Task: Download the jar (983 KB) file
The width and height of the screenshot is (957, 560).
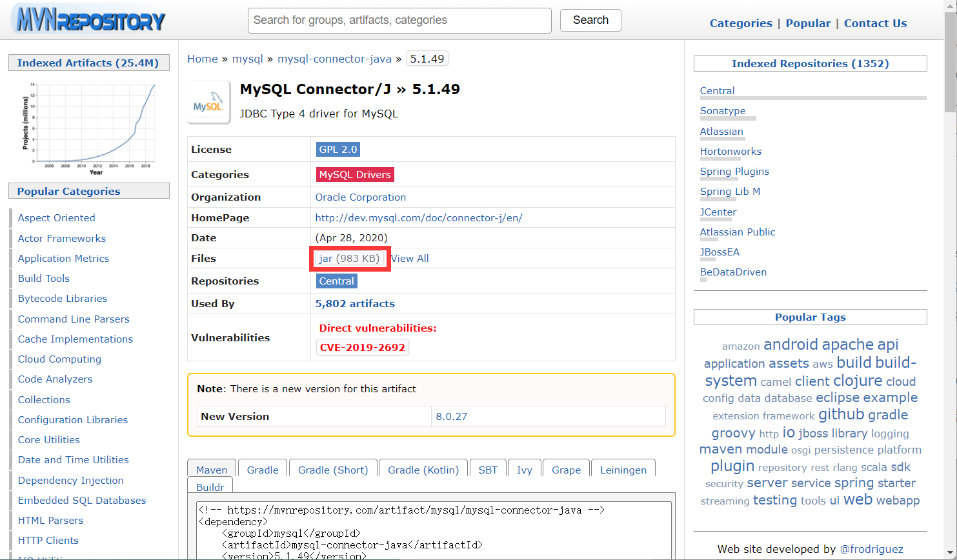Action: 349,259
